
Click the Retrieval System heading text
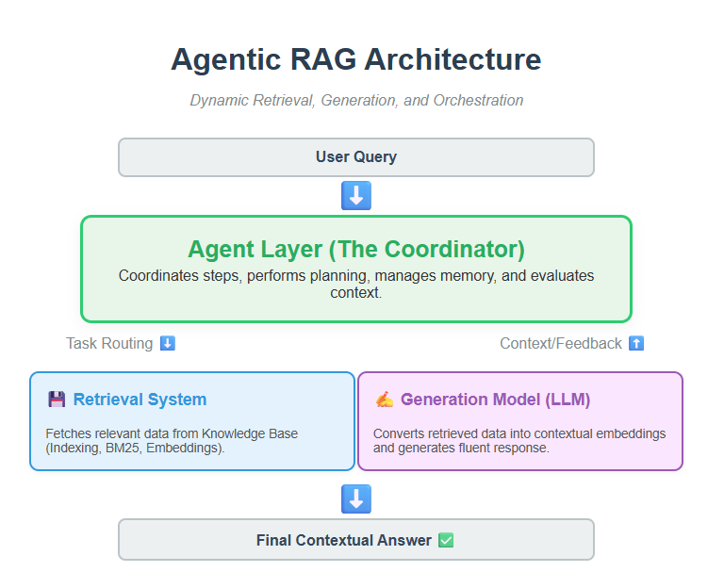(x=140, y=400)
